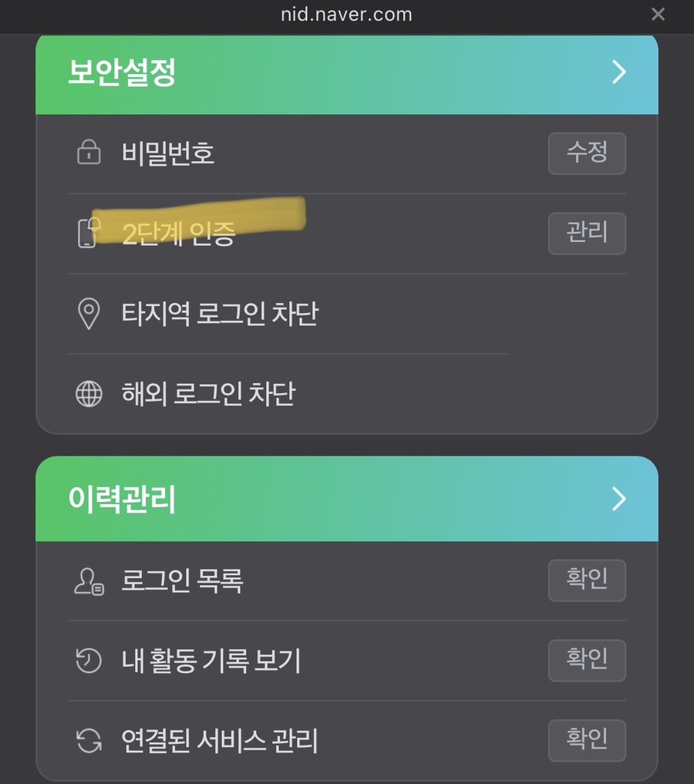Screen dimensions: 694x784
Task: Select the 해외 로그인 차단 text label
Action: click(x=208, y=393)
